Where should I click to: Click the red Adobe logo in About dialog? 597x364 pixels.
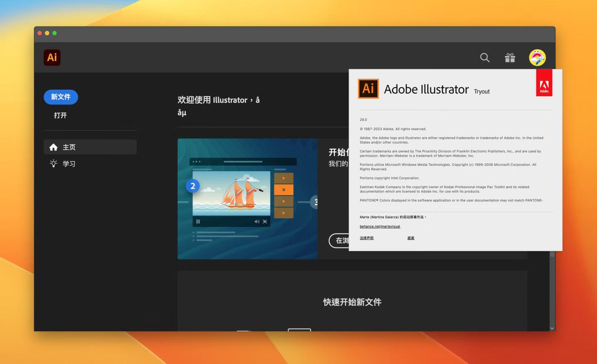coord(544,83)
